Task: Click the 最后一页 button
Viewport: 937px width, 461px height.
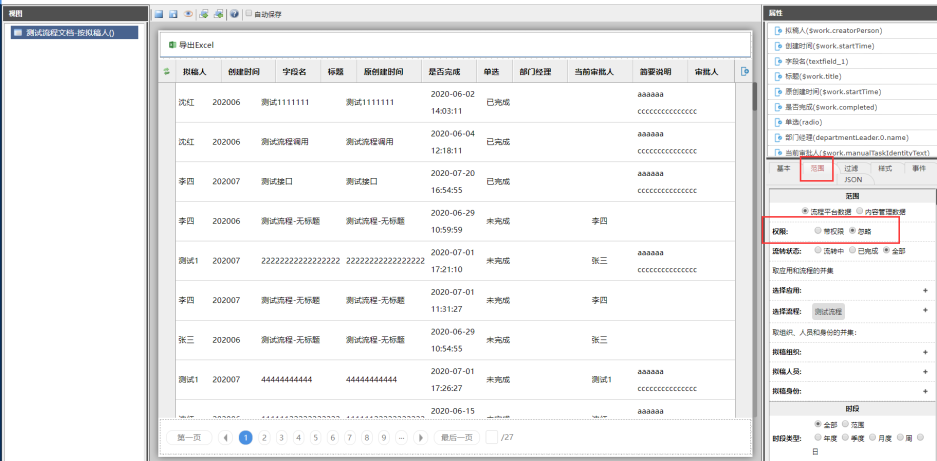Action: click(x=456, y=437)
